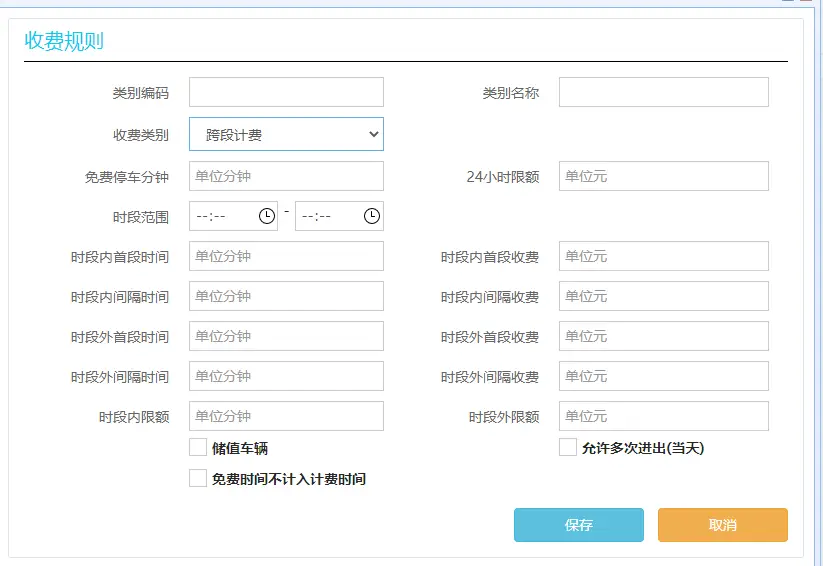Screen dimensions: 823x566
Task: Focus the 类别编码 input field
Action: pyautogui.click(x=286, y=92)
